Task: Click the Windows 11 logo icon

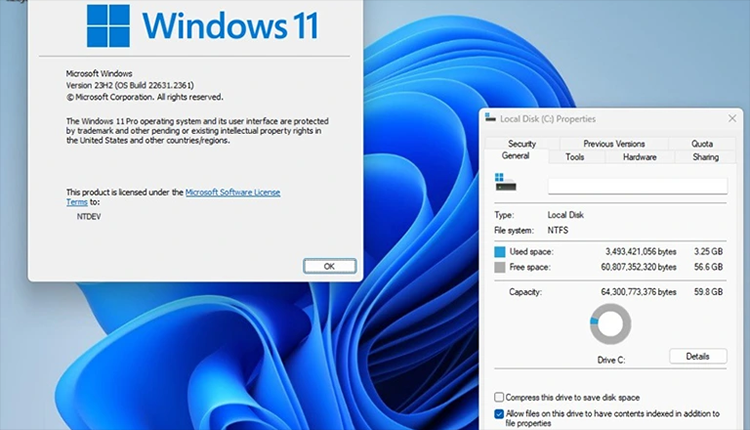Action: 110,27
